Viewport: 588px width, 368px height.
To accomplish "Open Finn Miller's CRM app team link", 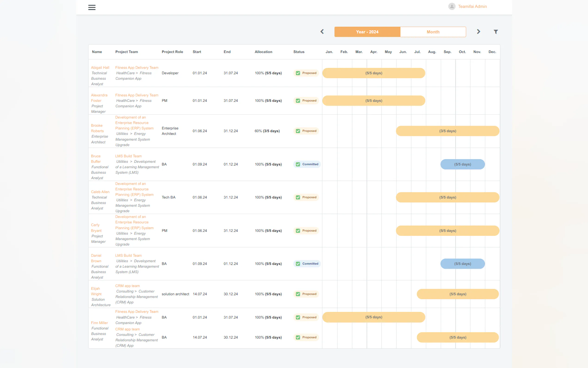I will (x=127, y=329).
